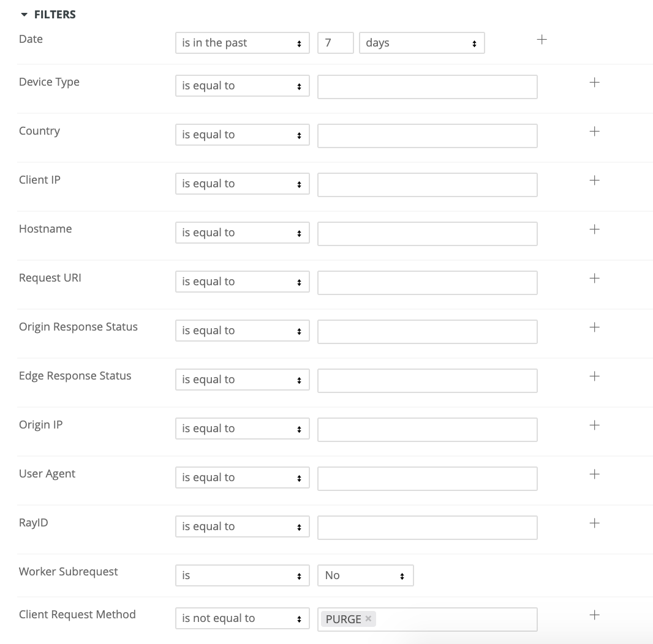The width and height of the screenshot is (653, 644).
Task: Remove the PURGE tag with its x icon
Action: 368,618
